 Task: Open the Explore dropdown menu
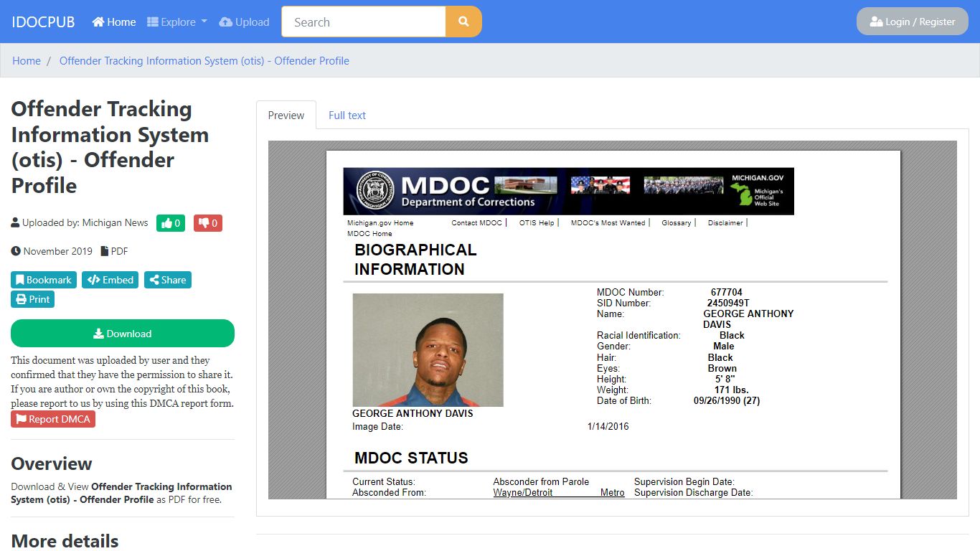177,22
